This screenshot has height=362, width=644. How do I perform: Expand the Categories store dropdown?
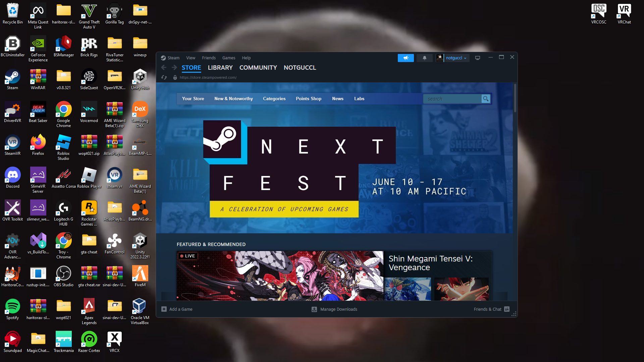274,99
